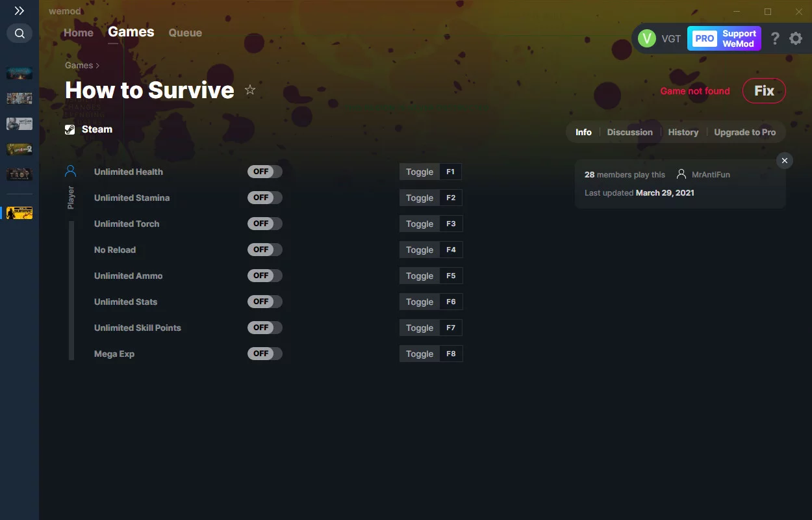
Task: Change the F8 hotkey for Mega Exp
Action: point(451,354)
